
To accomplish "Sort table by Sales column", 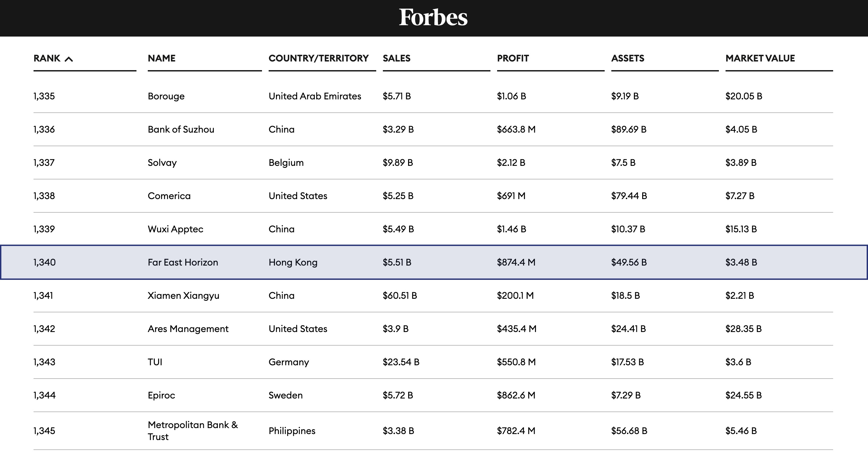I will point(396,58).
